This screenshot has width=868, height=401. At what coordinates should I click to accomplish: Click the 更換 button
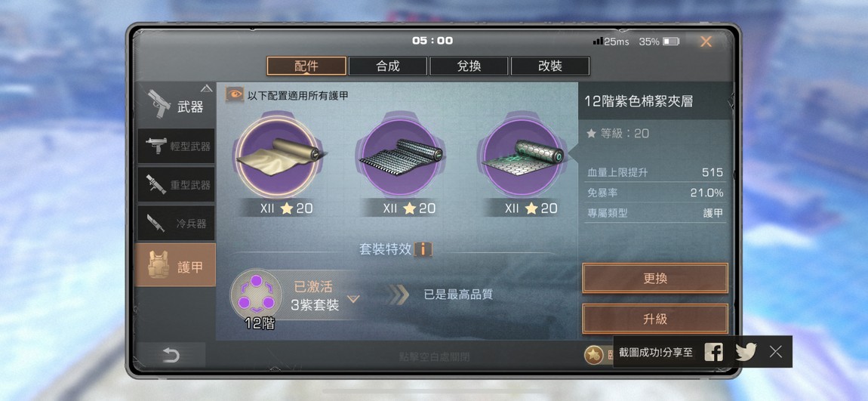tap(655, 278)
